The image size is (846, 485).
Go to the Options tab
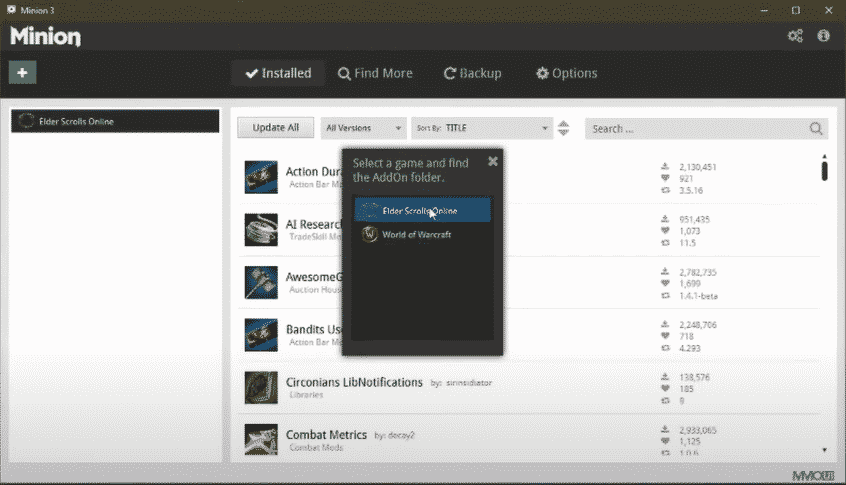pos(566,73)
